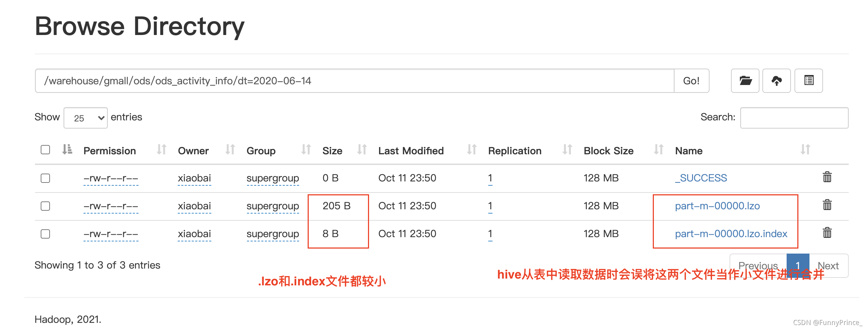Click 'Showing 1 to 3 of 3 entries' text
Screen dimensions: 868x330
[x=97, y=265]
